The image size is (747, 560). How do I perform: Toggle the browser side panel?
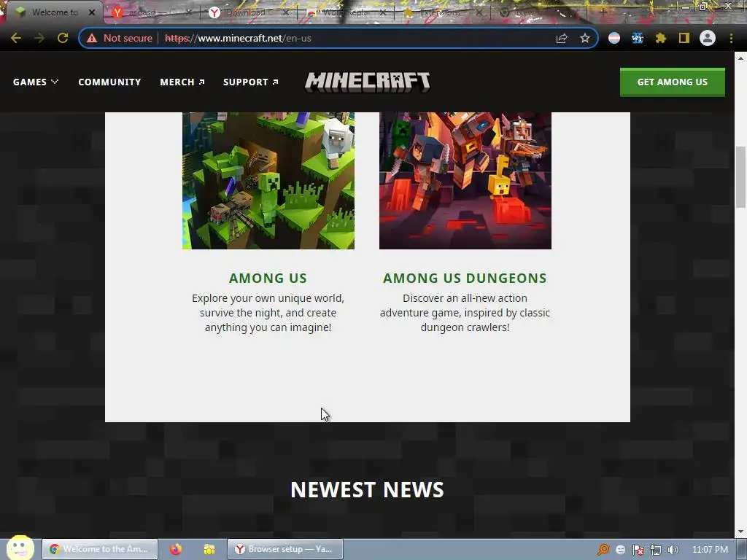(684, 38)
